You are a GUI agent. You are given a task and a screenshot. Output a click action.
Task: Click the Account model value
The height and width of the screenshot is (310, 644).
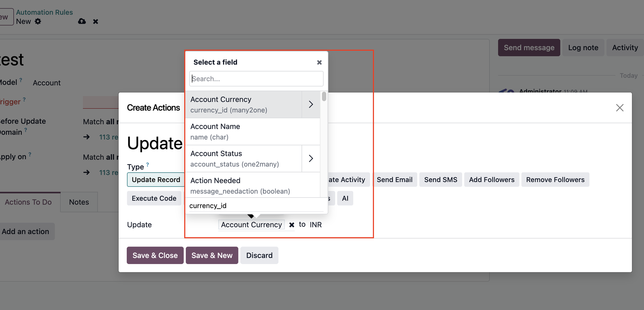[x=47, y=83]
